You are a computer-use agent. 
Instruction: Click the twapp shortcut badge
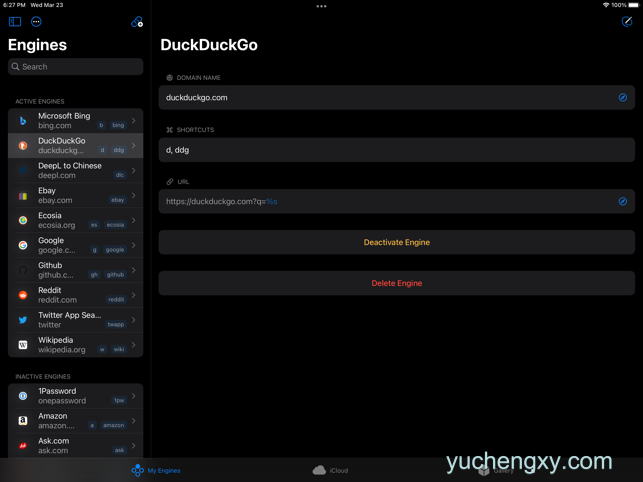[116, 324]
